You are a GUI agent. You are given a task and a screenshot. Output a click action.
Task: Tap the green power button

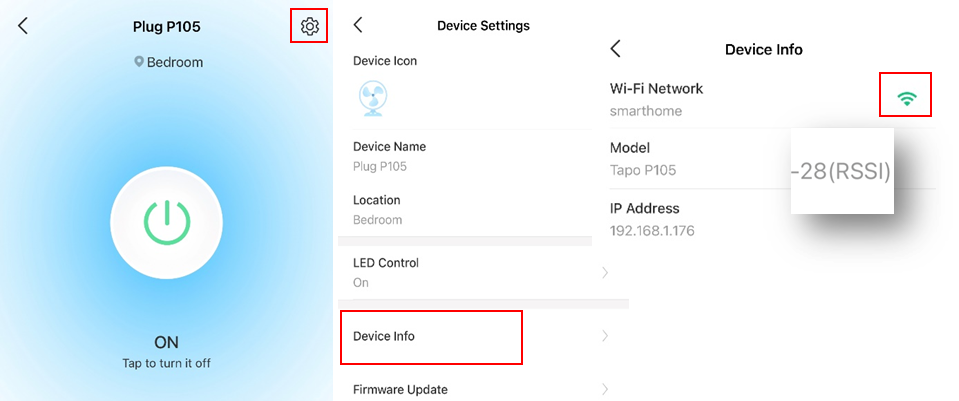[x=166, y=223]
